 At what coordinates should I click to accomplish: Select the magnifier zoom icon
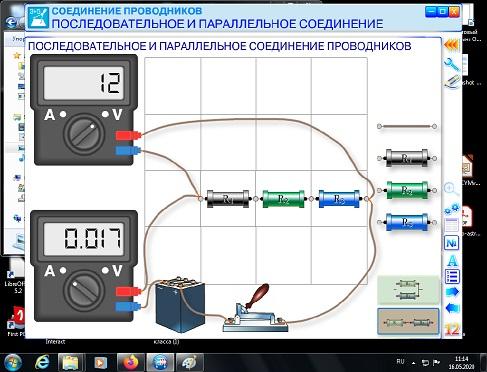tap(451, 189)
